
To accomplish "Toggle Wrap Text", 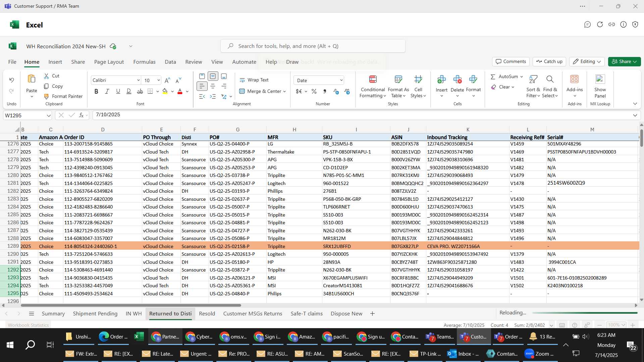I will (x=254, y=80).
